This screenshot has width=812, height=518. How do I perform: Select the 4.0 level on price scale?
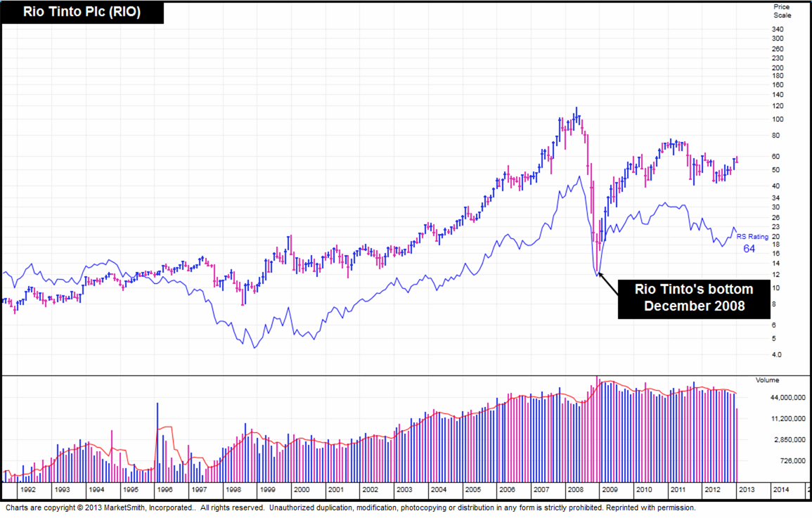tap(778, 355)
